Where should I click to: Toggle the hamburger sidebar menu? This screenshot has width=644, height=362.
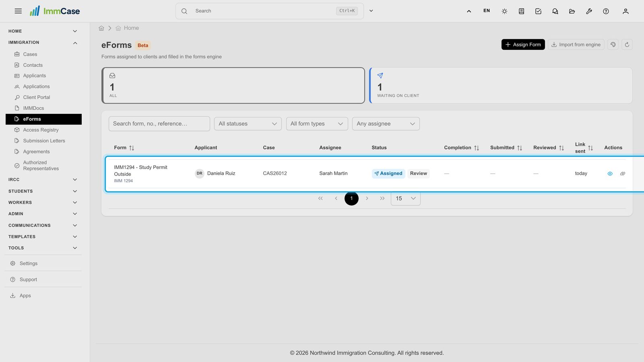click(x=18, y=11)
